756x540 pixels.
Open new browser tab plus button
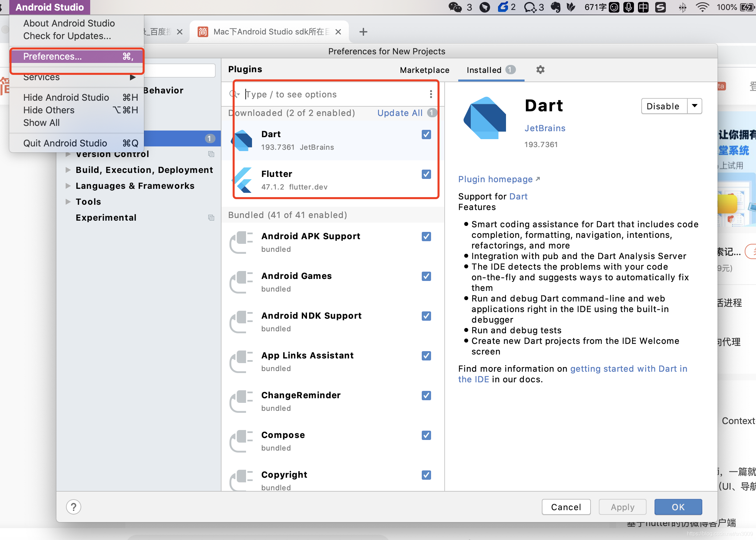363,32
